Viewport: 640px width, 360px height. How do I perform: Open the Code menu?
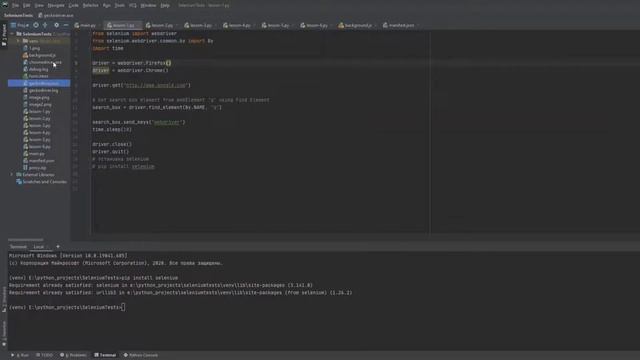73,5
